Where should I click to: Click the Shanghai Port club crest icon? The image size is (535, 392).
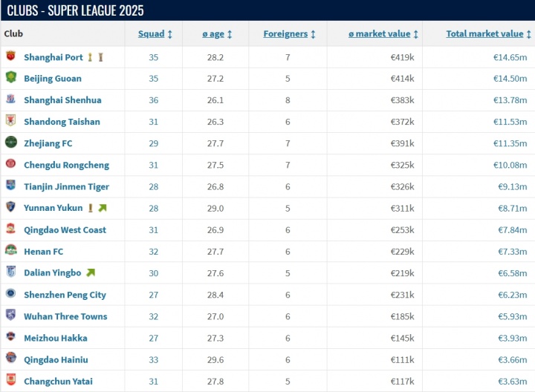[x=10, y=57]
